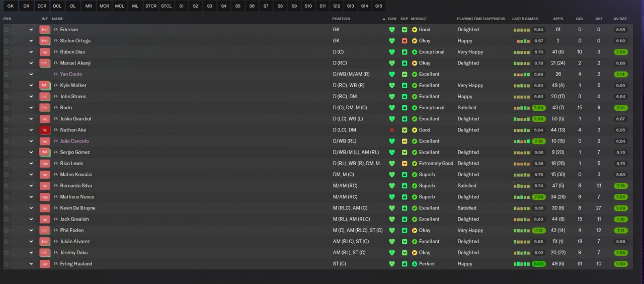Select the S1 substitute slot

pyautogui.click(x=181, y=6)
